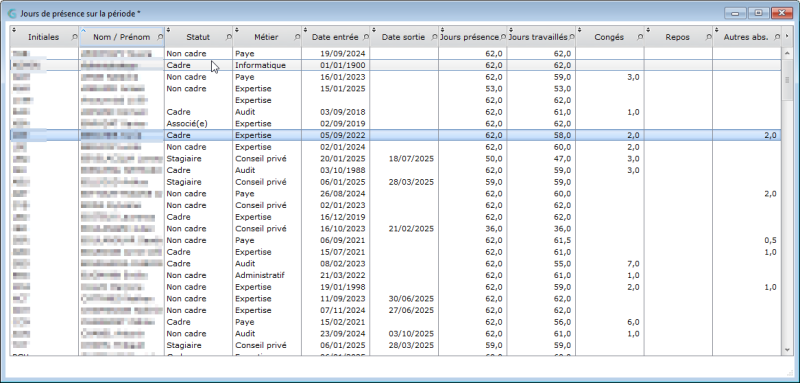
Task: Open the Congés column search magnifier
Action: point(640,37)
